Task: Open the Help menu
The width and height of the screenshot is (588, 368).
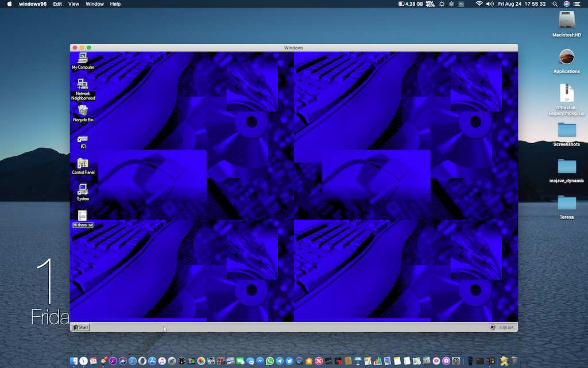Action: click(115, 4)
